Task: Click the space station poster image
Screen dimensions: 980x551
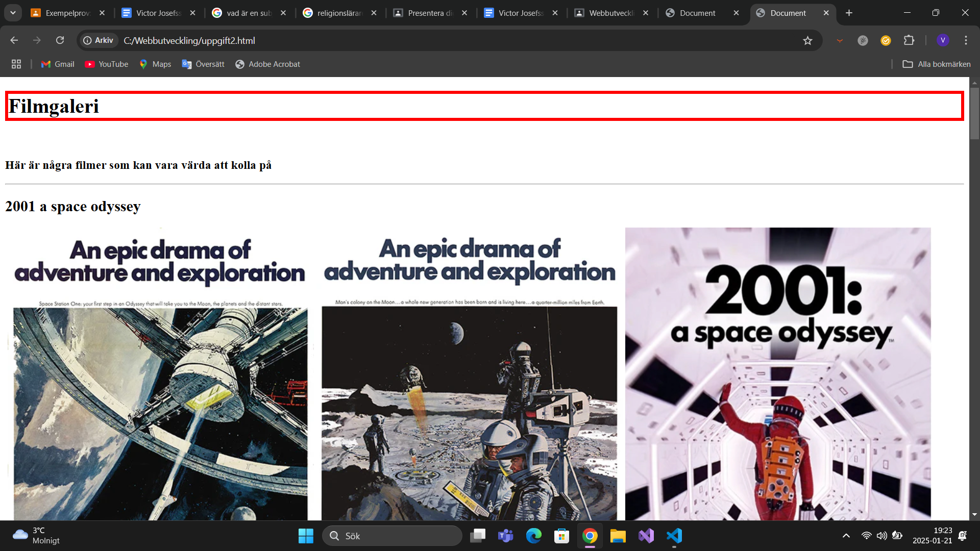Action: [x=160, y=374]
